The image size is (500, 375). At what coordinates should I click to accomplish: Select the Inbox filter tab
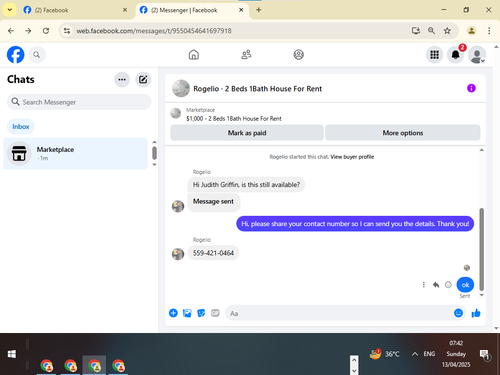tap(21, 127)
